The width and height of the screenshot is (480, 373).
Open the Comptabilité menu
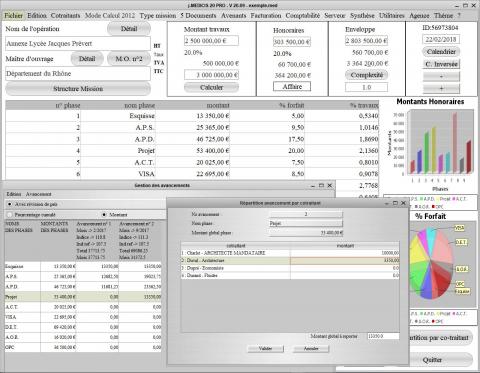pos(302,16)
